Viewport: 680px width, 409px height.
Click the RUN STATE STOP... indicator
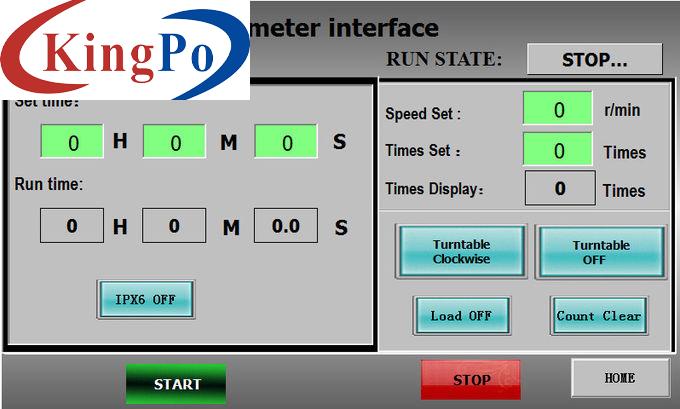[x=594, y=59]
